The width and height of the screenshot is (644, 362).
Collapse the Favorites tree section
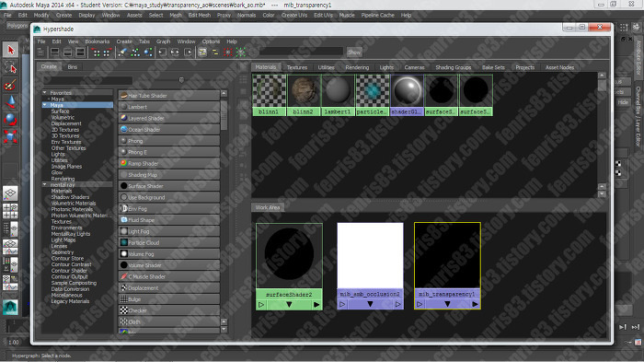(x=44, y=92)
